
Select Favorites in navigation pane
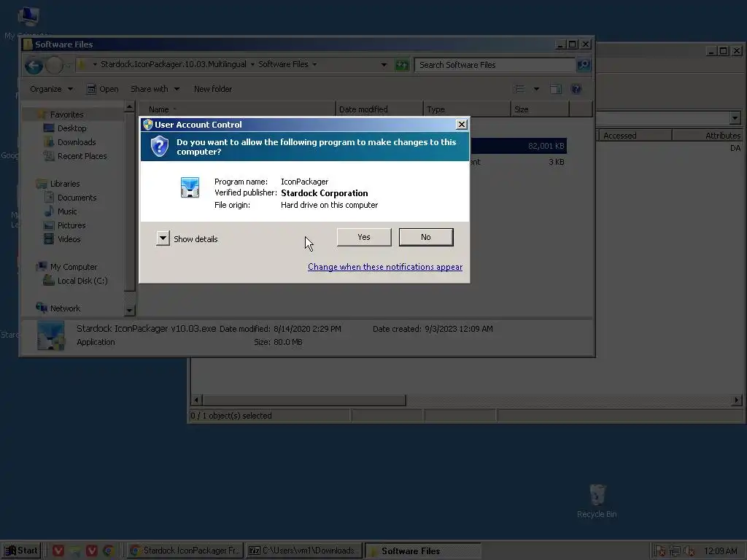point(66,114)
